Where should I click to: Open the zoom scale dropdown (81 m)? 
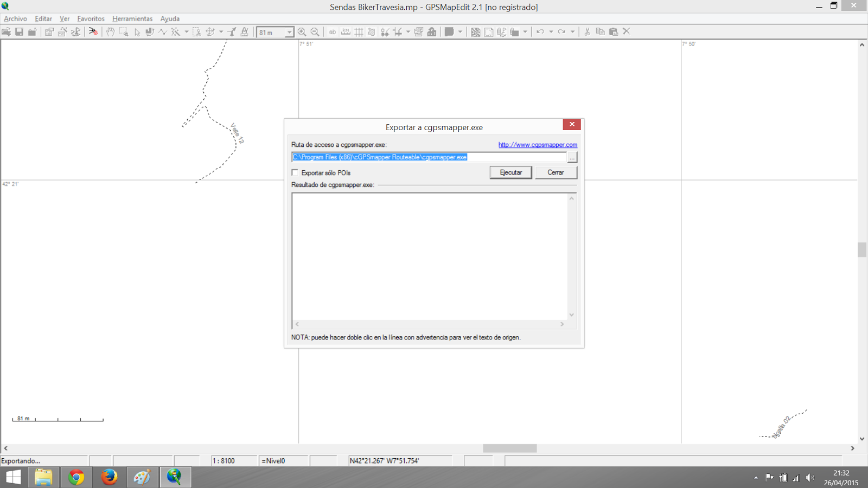pos(289,31)
